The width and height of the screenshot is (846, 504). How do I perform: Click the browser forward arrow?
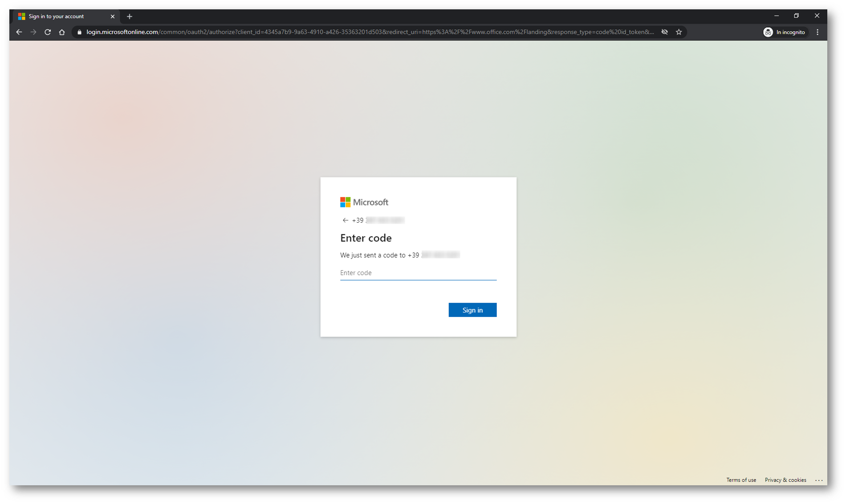point(33,32)
